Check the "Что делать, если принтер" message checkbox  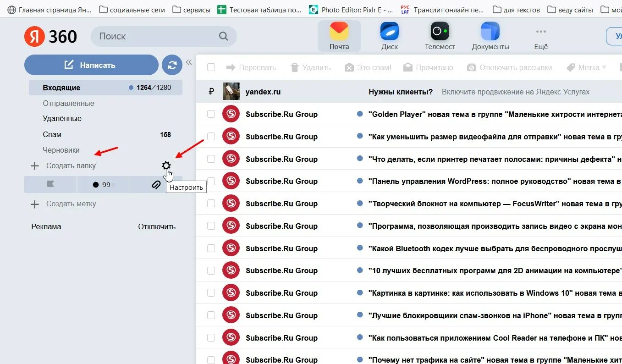tap(211, 159)
